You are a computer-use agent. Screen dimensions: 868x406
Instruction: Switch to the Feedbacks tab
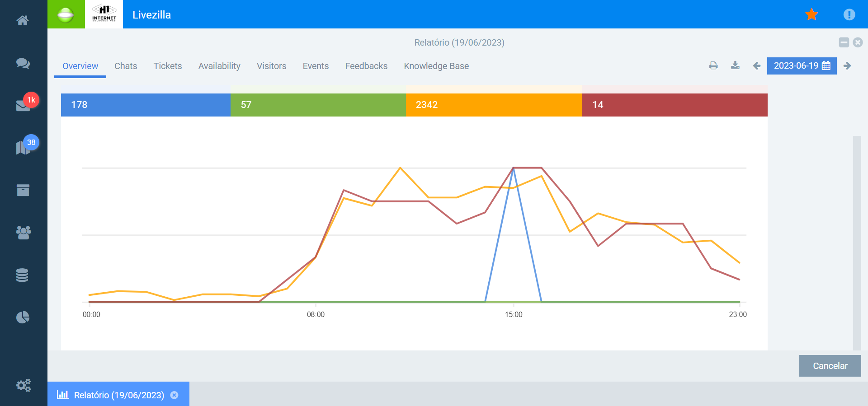[366, 66]
